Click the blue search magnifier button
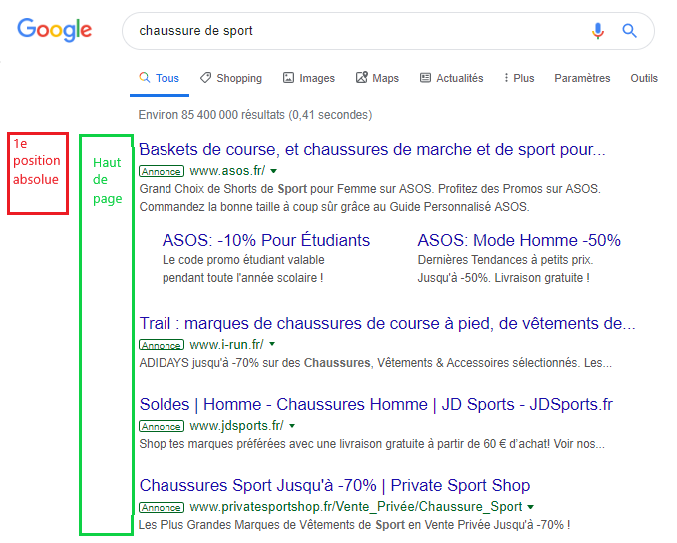This screenshot has width=677, height=543. pyautogui.click(x=629, y=31)
